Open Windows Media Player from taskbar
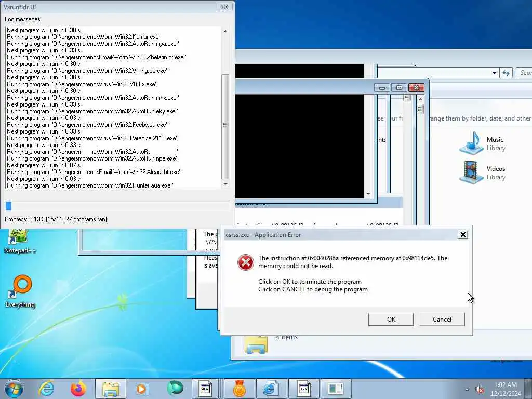The height and width of the screenshot is (399, 532). pos(141,389)
